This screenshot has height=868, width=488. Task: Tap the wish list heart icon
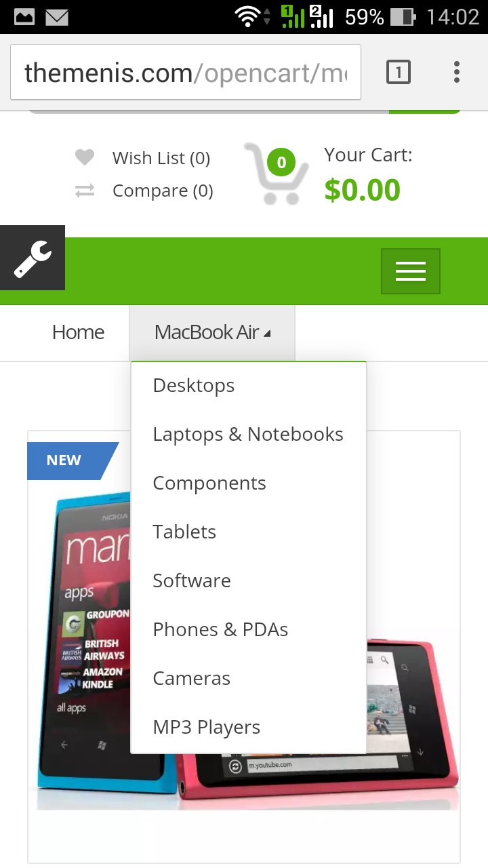click(84, 158)
